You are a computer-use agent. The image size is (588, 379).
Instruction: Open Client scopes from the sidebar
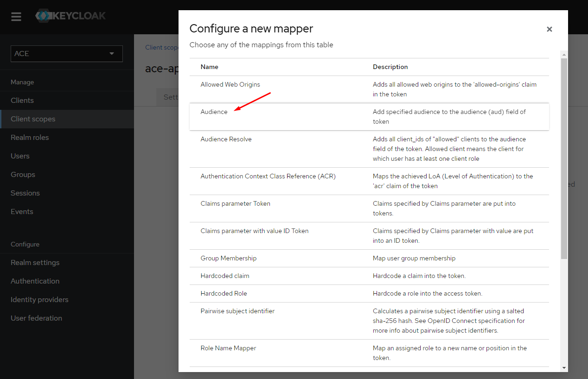coord(32,119)
